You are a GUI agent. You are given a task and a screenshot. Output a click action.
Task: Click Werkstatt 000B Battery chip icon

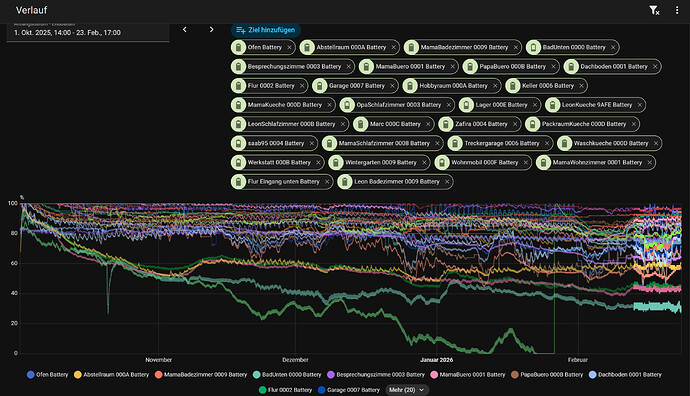tap(239, 162)
